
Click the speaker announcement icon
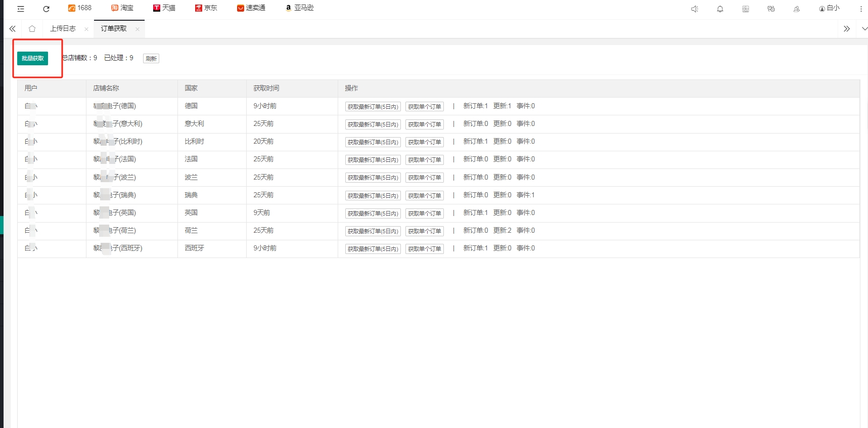tap(695, 9)
